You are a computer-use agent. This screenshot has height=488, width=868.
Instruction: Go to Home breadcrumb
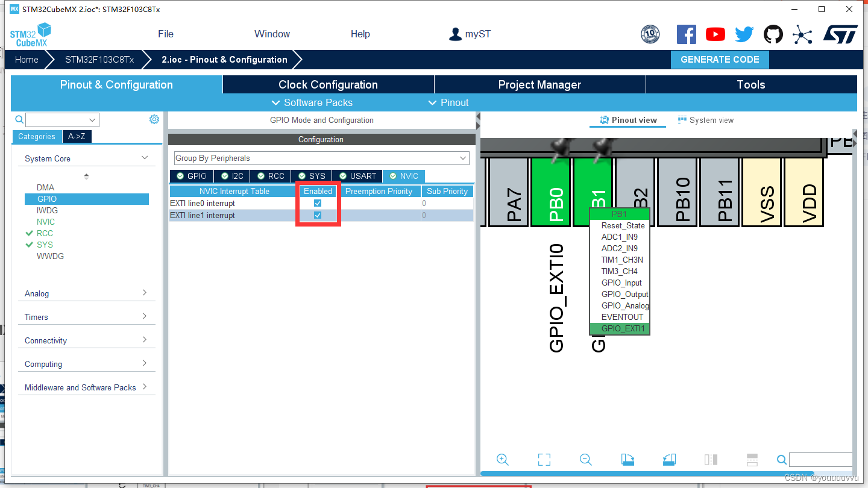(27, 60)
